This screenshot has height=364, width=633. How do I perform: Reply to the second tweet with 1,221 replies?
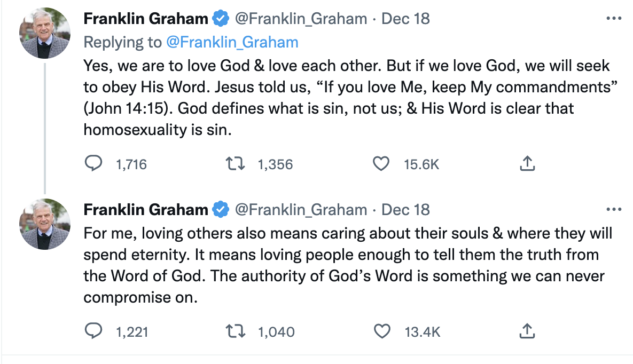tap(94, 331)
